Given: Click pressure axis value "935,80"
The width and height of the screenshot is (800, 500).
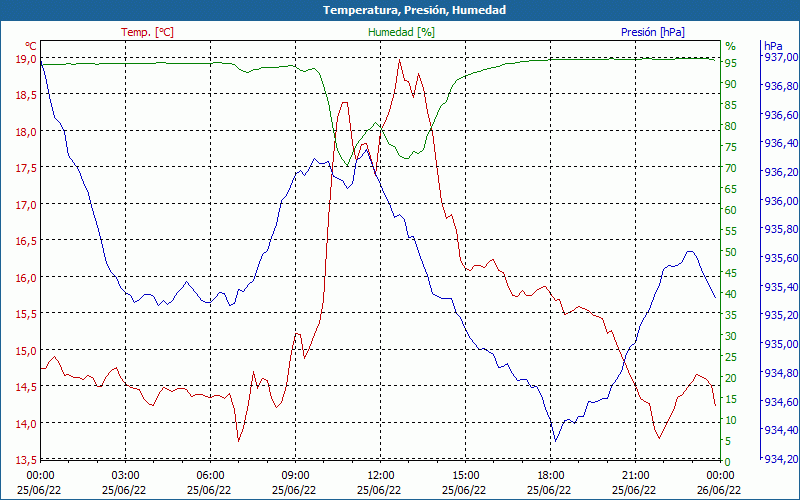Looking at the screenshot, I should point(781,229).
